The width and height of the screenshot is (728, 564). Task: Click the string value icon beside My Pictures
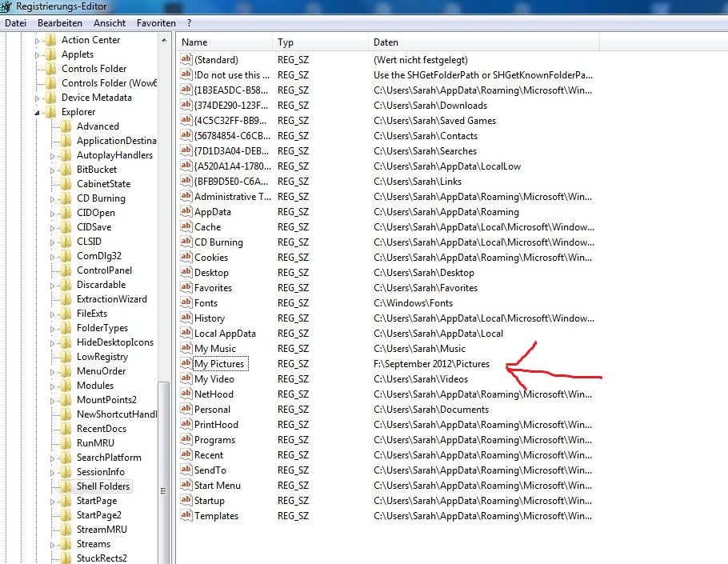coord(186,364)
